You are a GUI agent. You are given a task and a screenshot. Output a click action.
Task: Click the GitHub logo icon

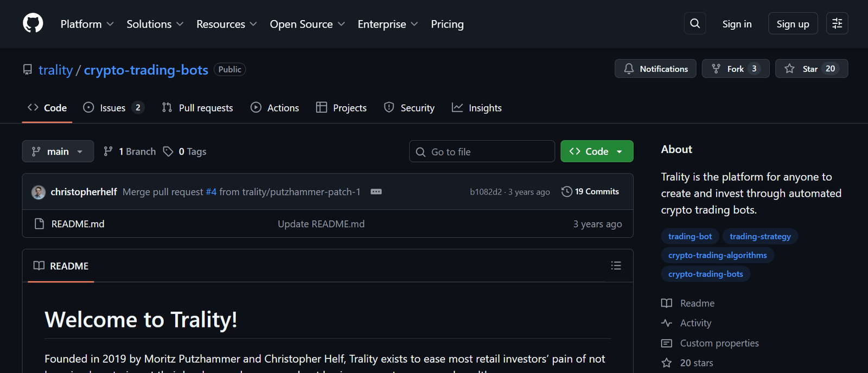33,24
